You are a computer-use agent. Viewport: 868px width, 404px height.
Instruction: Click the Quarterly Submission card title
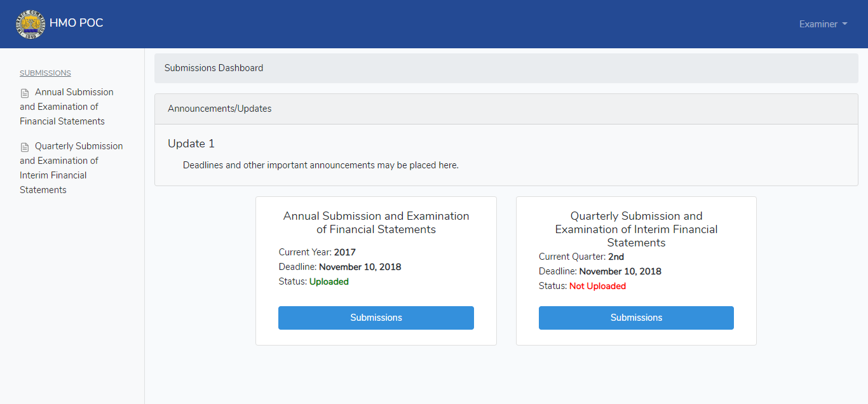[636, 229]
